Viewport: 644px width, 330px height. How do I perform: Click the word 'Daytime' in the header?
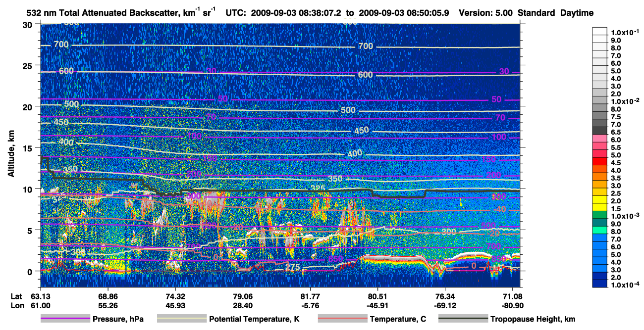[577, 13]
